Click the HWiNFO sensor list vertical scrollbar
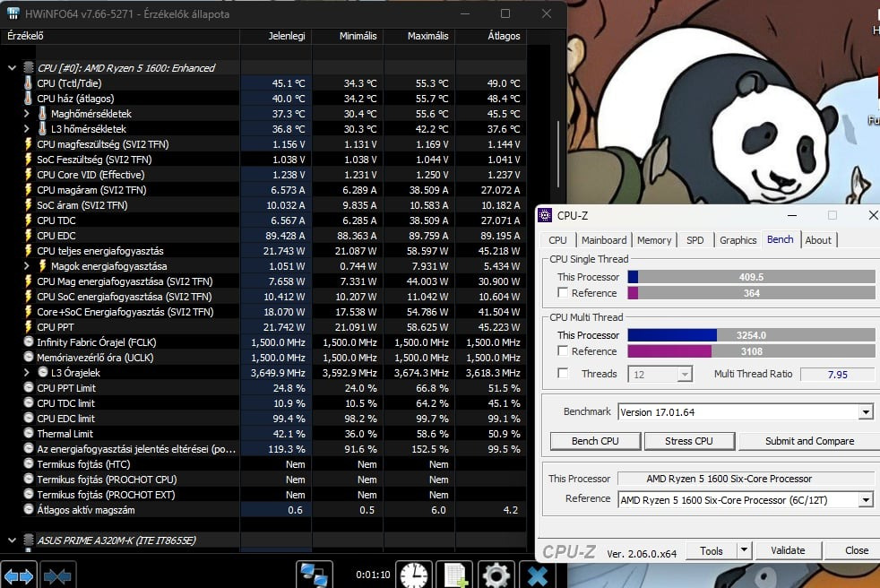Image resolution: width=880 pixels, height=588 pixels. click(558, 154)
